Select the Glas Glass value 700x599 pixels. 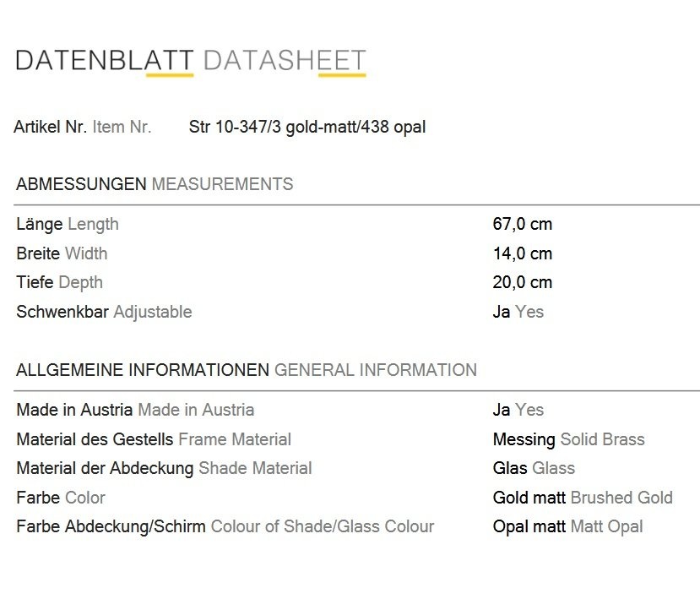coord(534,468)
